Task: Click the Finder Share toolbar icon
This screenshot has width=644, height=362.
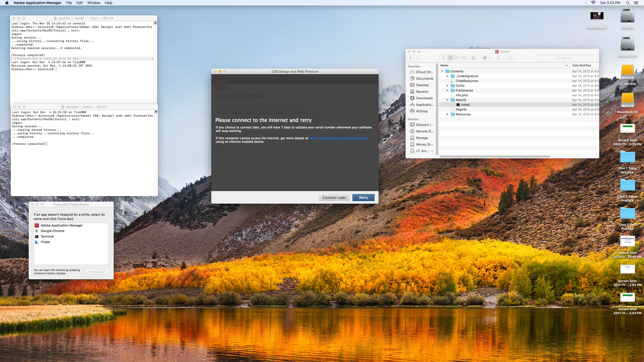Action: (498, 58)
